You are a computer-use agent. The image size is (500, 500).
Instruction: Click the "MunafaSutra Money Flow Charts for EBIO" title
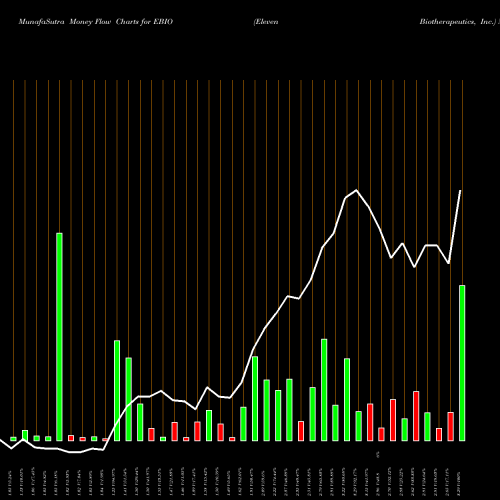pyautogui.click(x=96, y=22)
